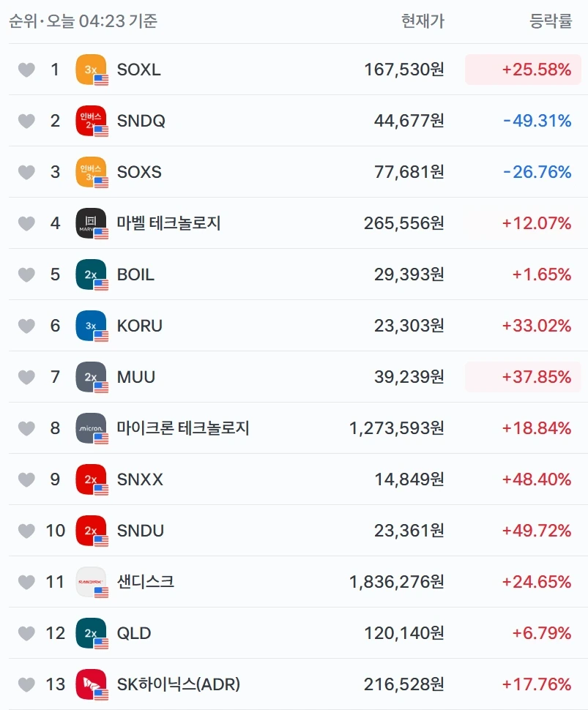Toggle favorite heart for QLD
Screen dimensions: 588x710
[26, 633]
